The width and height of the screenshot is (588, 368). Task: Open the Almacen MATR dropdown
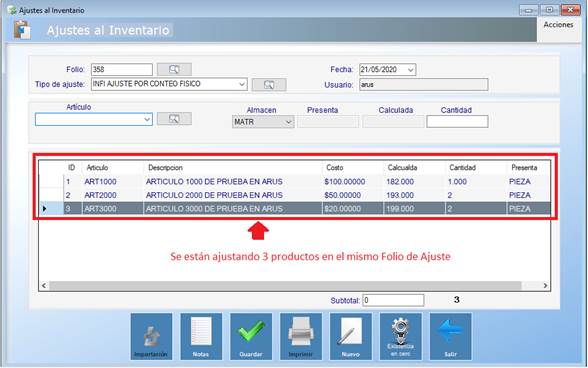(288, 122)
